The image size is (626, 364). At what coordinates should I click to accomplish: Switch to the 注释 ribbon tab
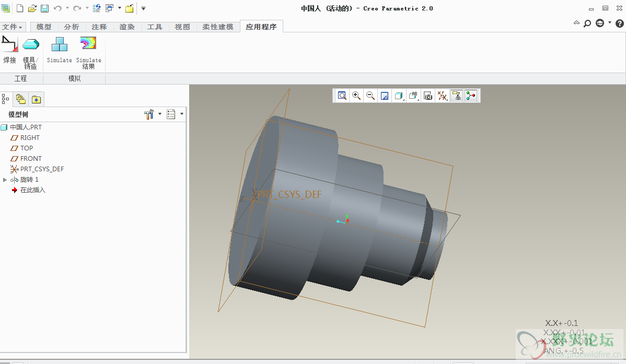[99, 27]
